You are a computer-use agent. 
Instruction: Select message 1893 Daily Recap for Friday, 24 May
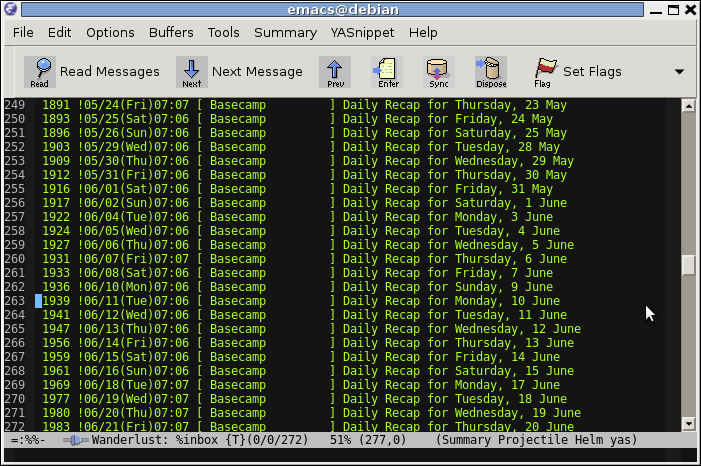297,119
